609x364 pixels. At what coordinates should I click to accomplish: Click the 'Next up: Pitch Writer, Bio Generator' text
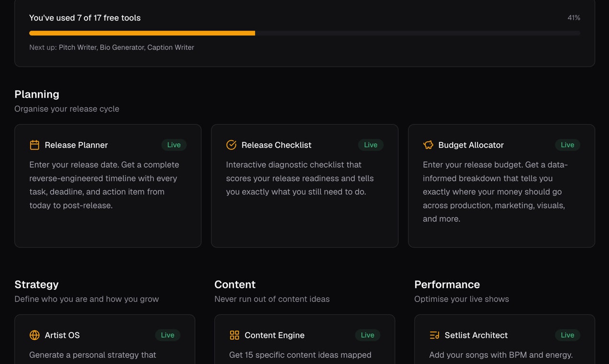point(112,47)
